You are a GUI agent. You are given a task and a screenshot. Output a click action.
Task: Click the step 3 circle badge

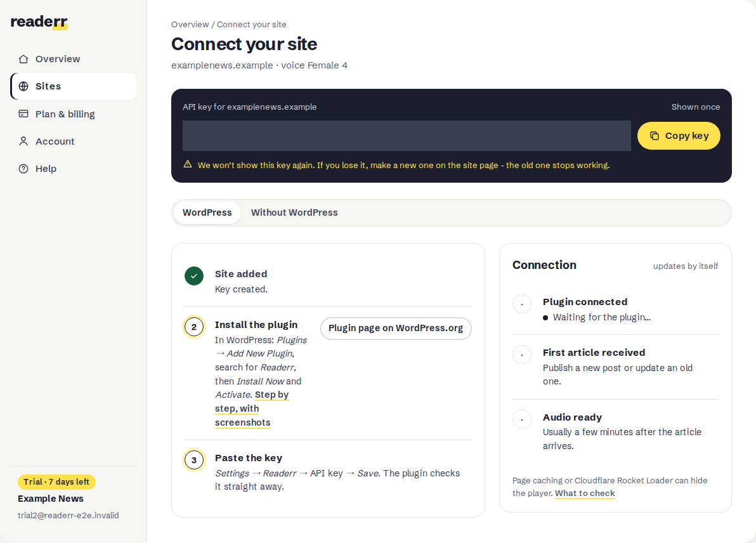[x=194, y=460]
